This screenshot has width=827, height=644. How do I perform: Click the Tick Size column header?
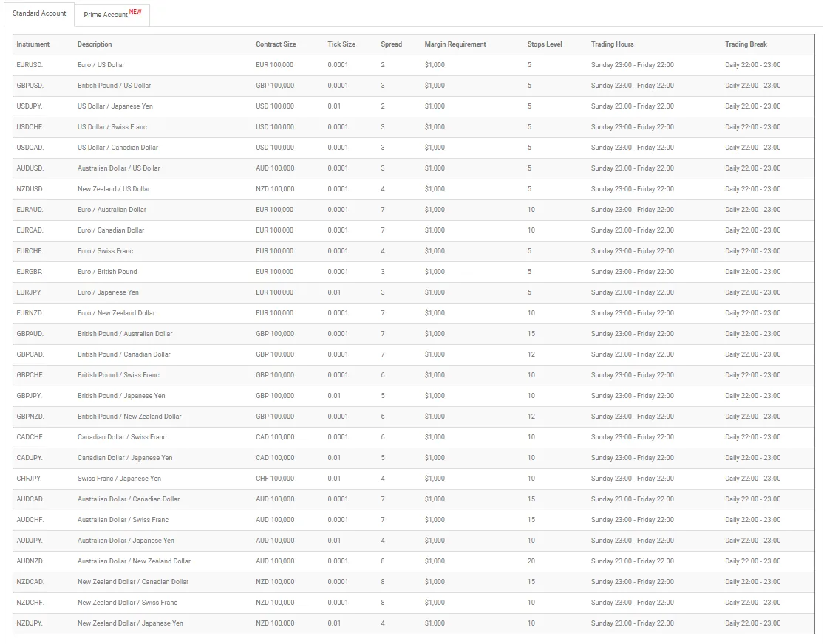point(341,44)
